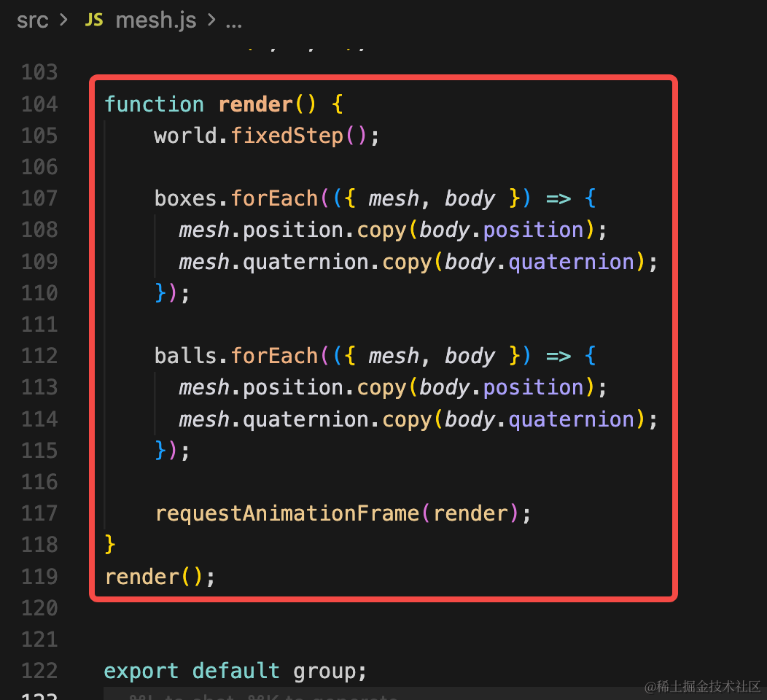Viewport: 767px width, 700px height.
Task: Click 'mesh' parameter on line 112
Action: [394, 356]
